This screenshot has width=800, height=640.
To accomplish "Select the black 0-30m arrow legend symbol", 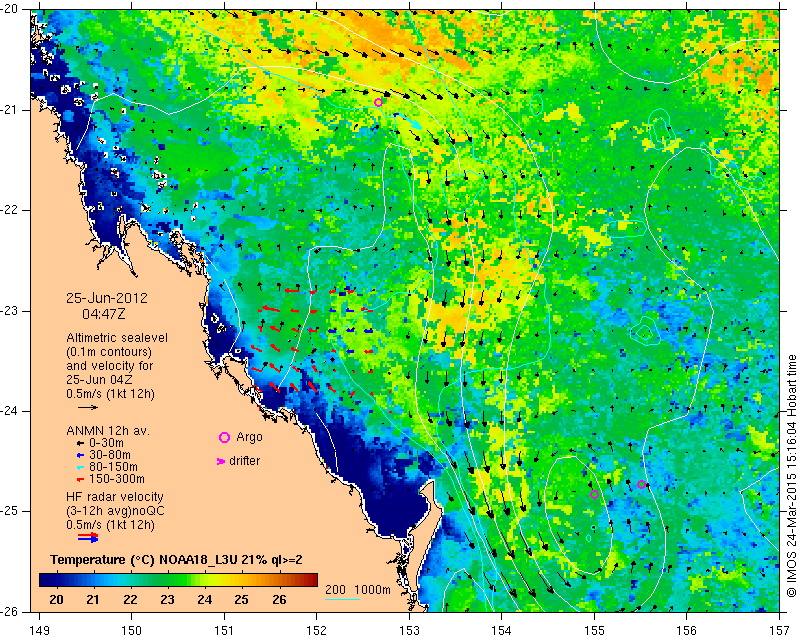I will [x=80, y=444].
